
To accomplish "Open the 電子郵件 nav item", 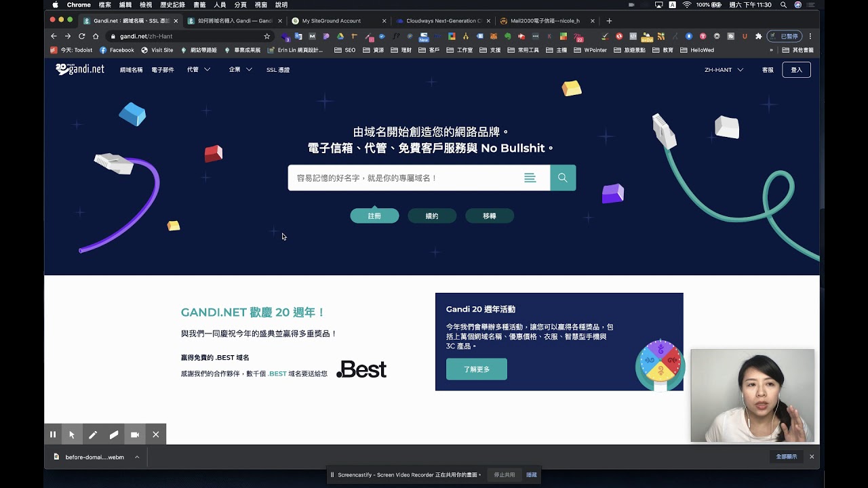I will [x=163, y=70].
